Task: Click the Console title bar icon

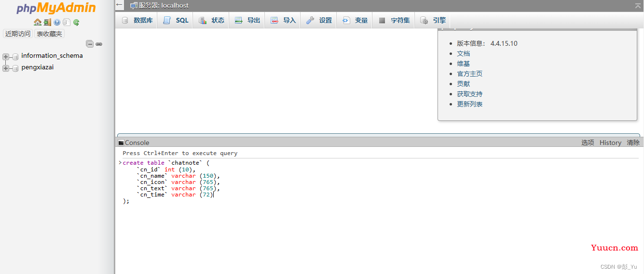Action: (121, 143)
